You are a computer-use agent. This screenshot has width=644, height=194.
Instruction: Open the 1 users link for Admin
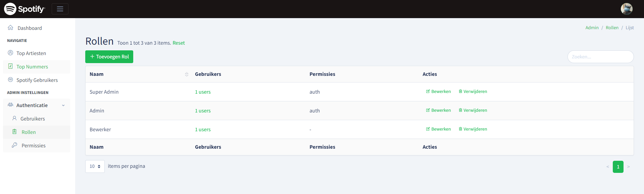[203, 111]
